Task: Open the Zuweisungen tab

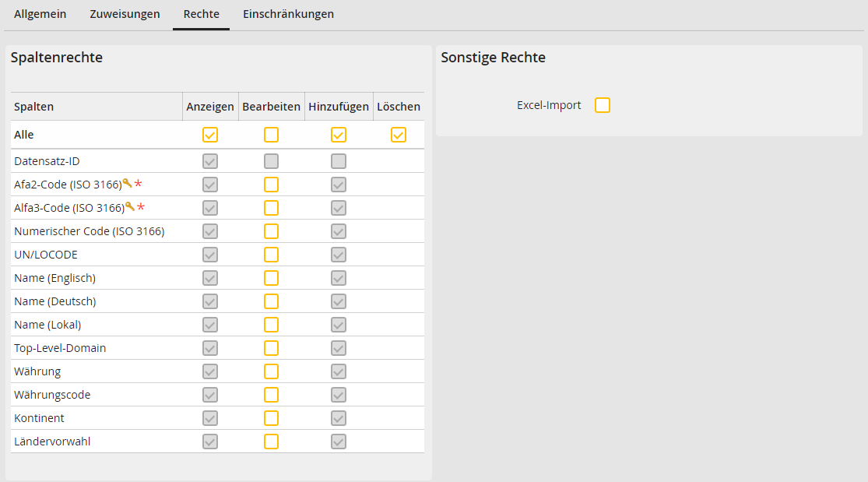Action: [x=125, y=14]
